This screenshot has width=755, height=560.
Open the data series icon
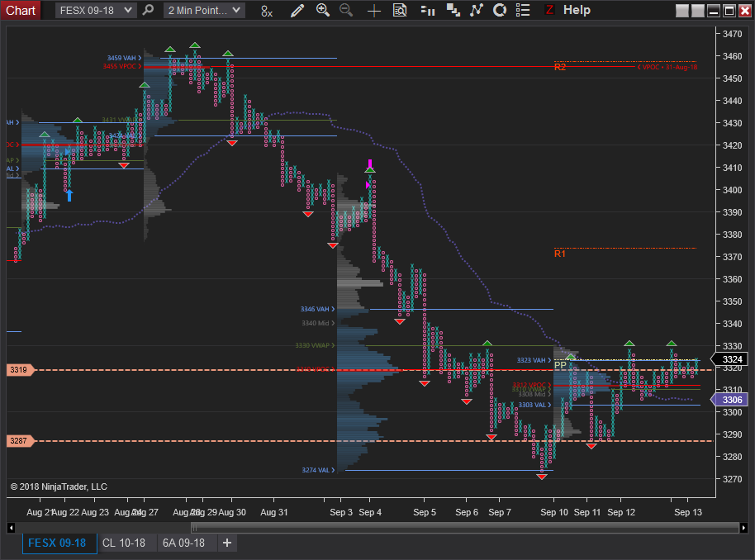point(453,10)
